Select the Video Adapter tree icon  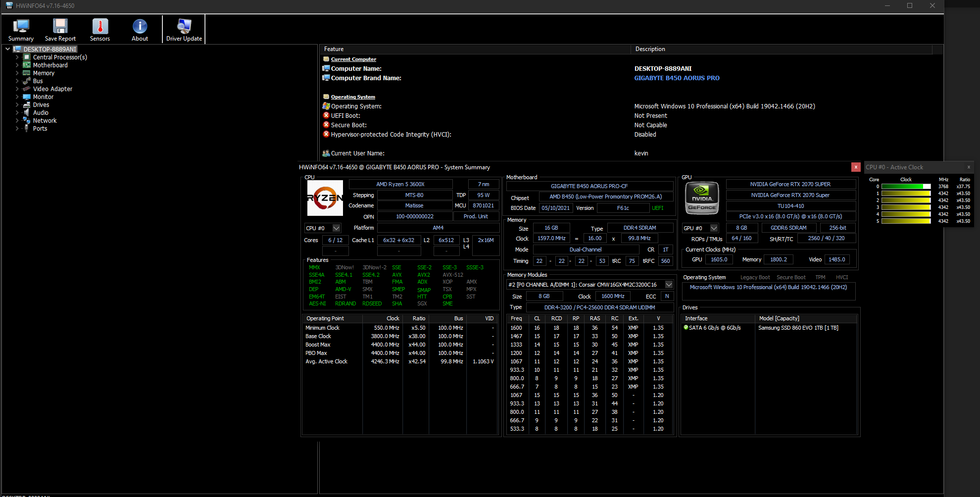[27, 89]
